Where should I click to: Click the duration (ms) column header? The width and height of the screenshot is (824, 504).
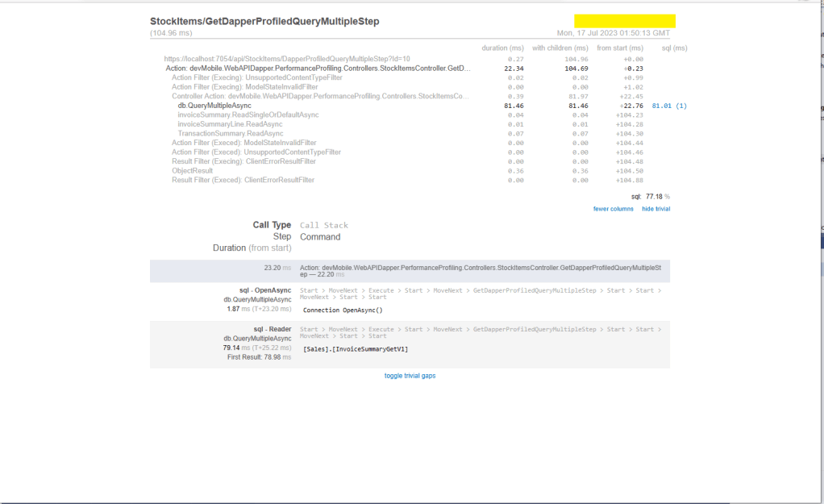click(502, 48)
